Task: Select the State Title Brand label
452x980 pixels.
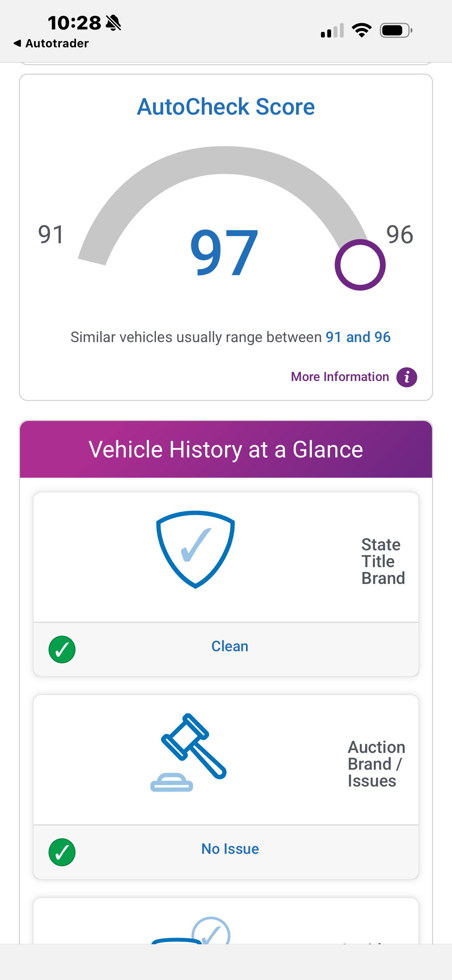Action: point(383,561)
